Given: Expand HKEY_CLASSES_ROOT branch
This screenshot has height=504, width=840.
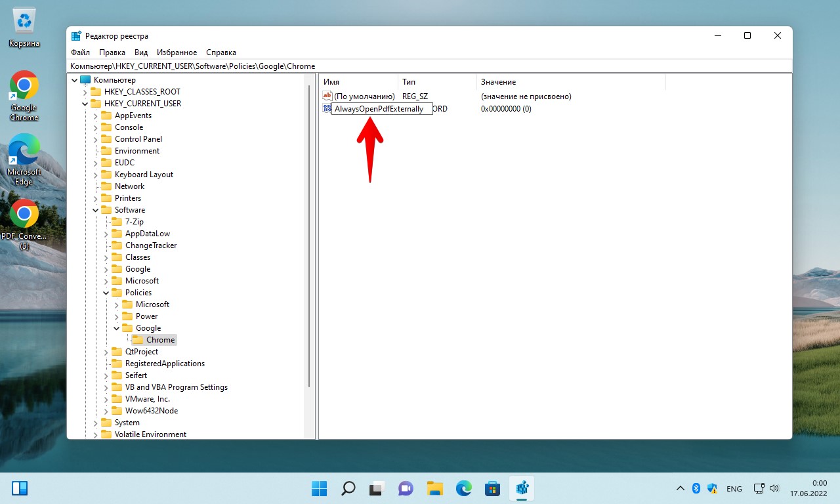Looking at the screenshot, I should tap(85, 92).
